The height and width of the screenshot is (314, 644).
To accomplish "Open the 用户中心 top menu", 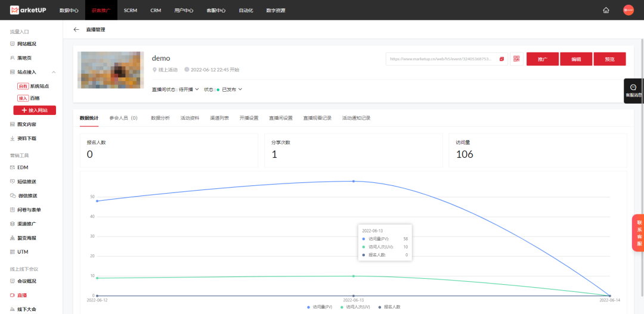I will click(x=184, y=10).
